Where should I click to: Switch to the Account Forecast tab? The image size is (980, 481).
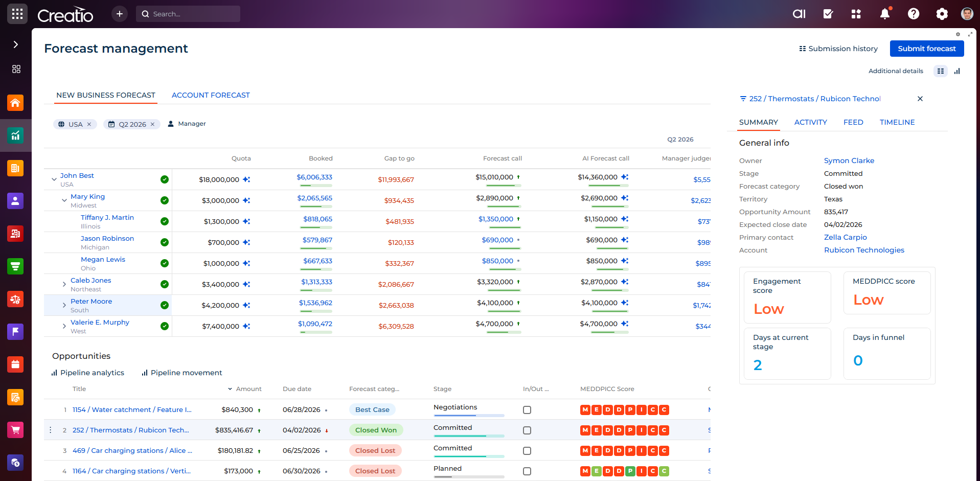pos(211,95)
